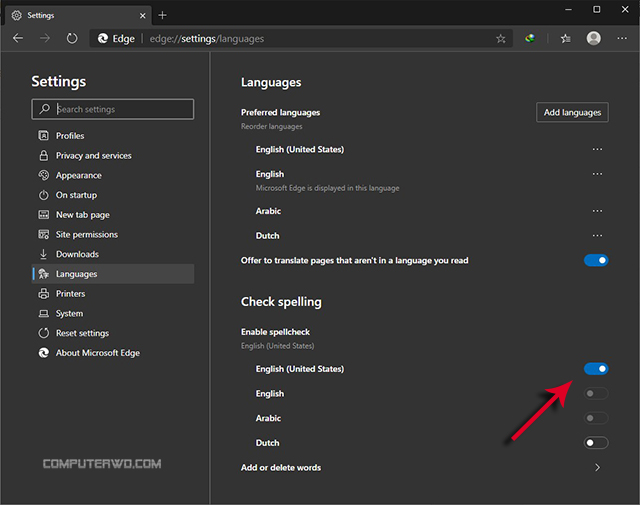The image size is (640, 505).
Task: Open the Add or delete words page
Action: [424, 467]
